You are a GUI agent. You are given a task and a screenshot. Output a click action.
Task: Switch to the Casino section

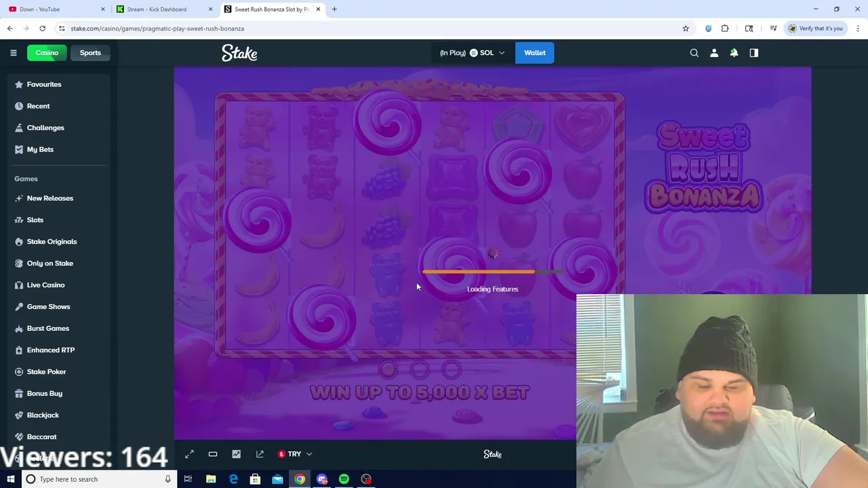47,53
